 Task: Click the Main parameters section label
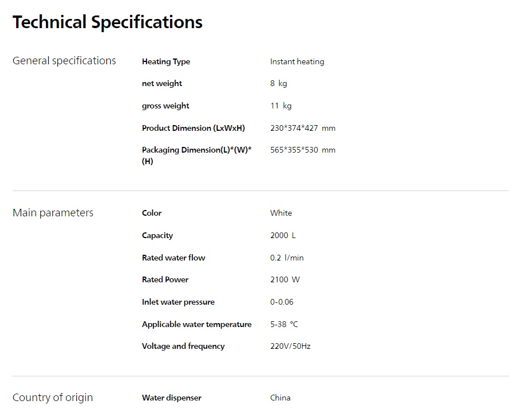tap(53, 213)
